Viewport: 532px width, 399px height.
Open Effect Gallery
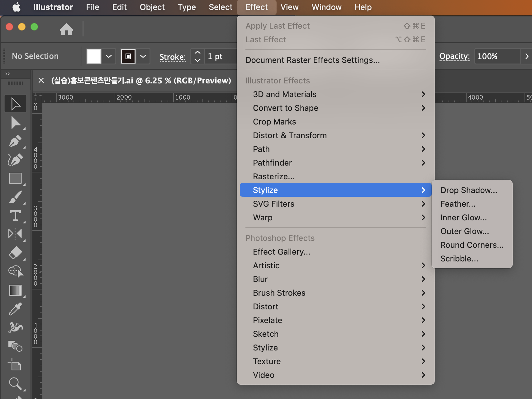click(x=335, y=252)
